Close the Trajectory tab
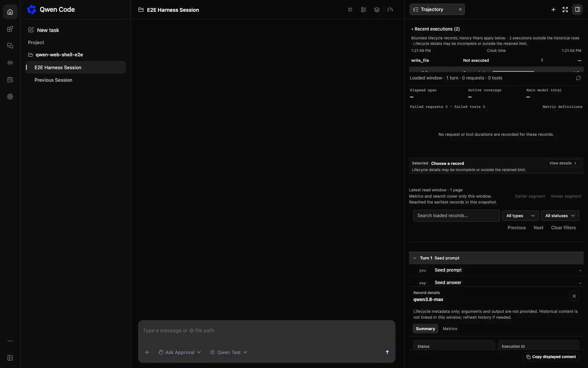 tap(460, 10)
